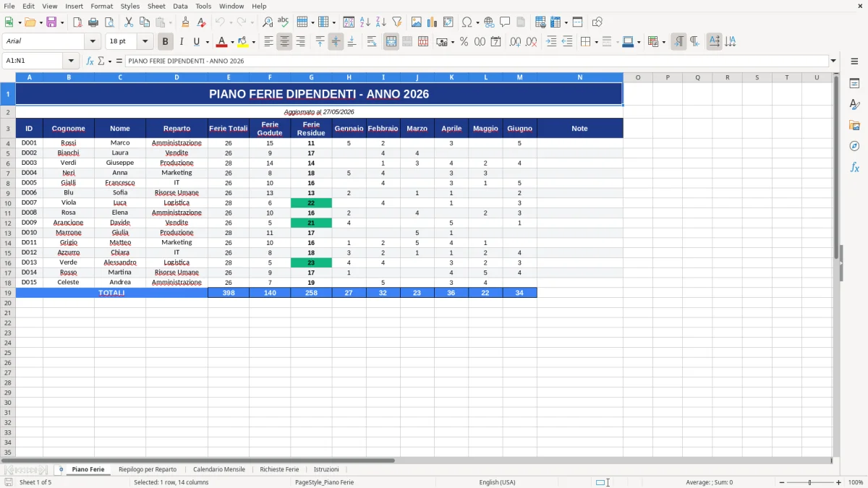Click the Insert Hyperlink icon

click(x=489, y=22)
